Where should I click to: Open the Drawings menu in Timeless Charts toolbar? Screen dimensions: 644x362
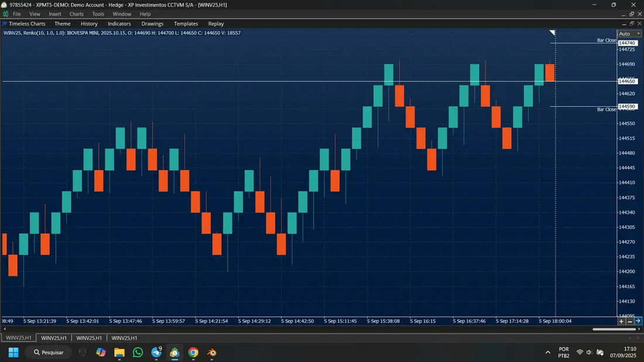point(152,24)
